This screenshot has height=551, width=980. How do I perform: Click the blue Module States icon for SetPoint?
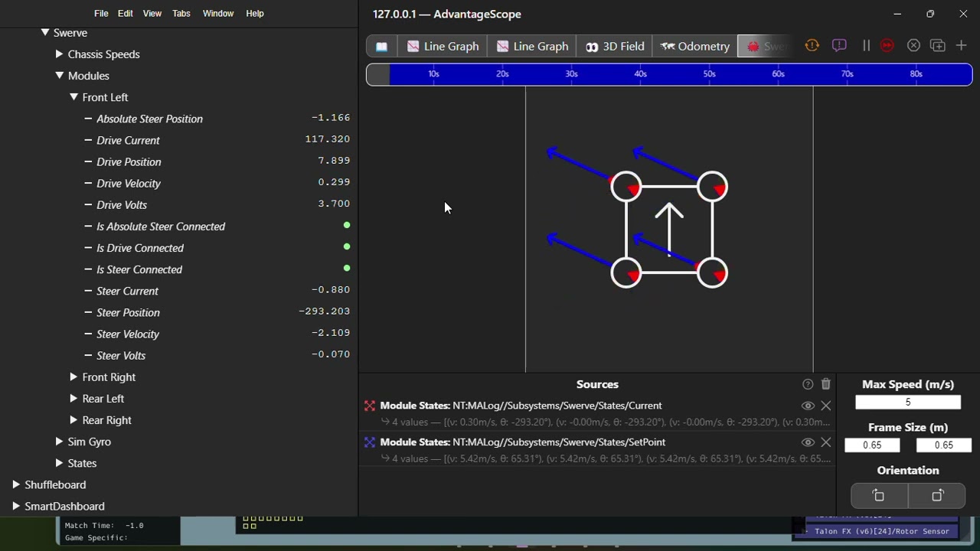pos(370,442)
